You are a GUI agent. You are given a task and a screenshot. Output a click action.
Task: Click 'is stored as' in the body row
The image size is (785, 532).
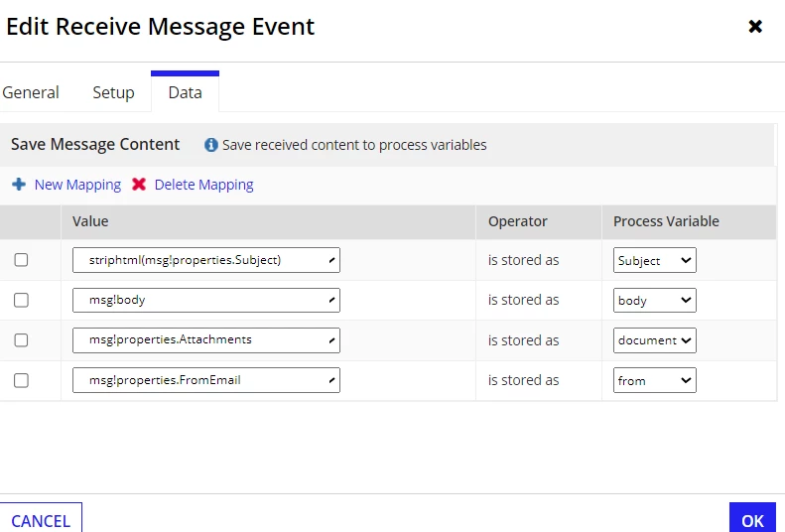[523, 300]
